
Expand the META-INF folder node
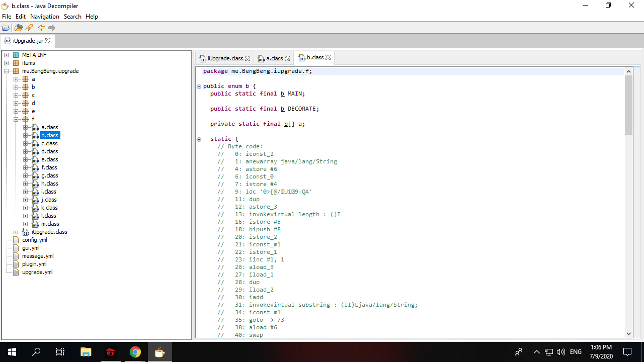[7, 55]
